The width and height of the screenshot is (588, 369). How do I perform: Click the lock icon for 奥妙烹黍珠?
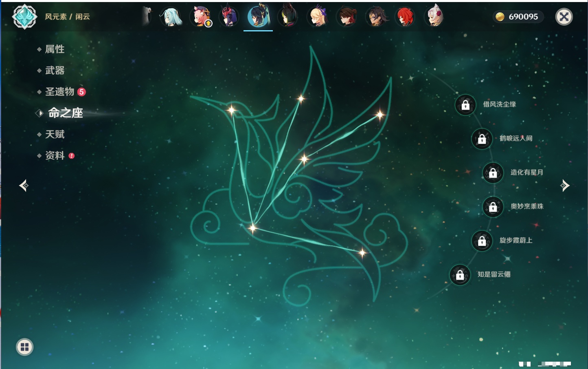[493, 207]
